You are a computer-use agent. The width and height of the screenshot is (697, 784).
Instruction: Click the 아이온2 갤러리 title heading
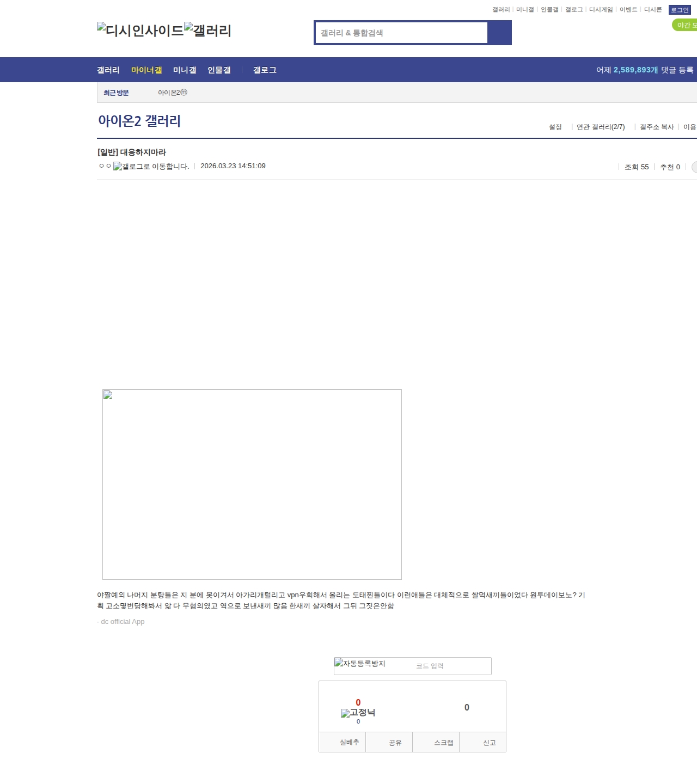click(x=139, y=120)
